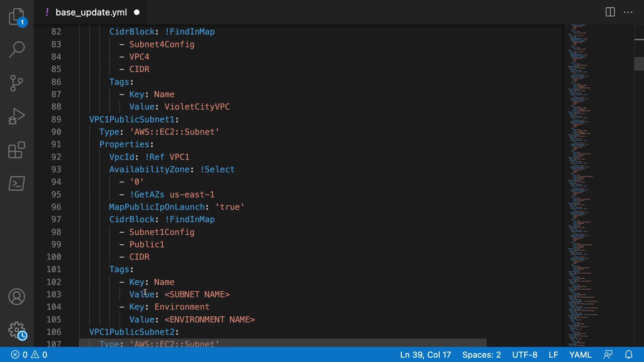Open the Source Control view
This screenshot has width=644, height=362.
coord(16,83)
